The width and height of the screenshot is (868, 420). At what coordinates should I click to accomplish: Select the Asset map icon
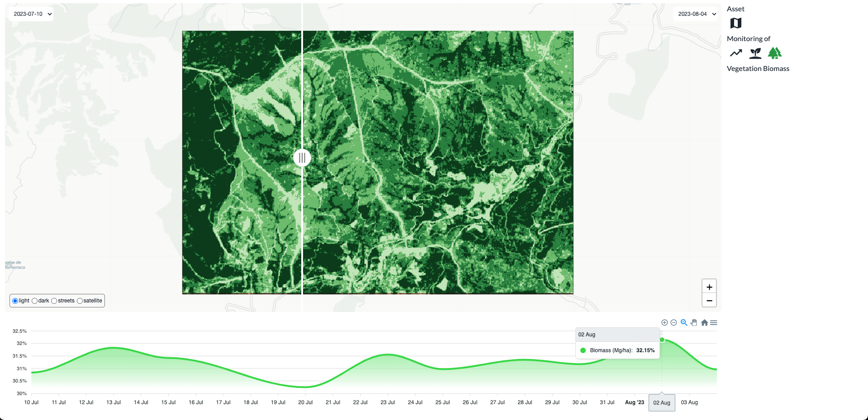735,23
